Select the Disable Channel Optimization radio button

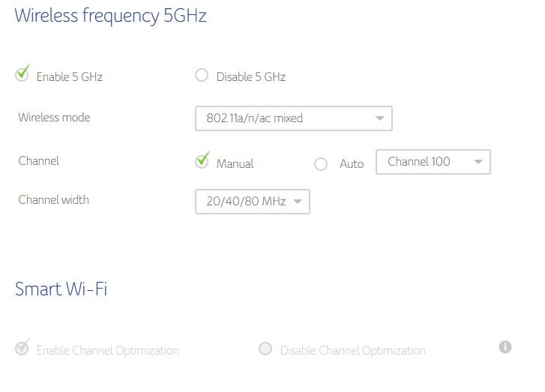(x=265, y=349)
